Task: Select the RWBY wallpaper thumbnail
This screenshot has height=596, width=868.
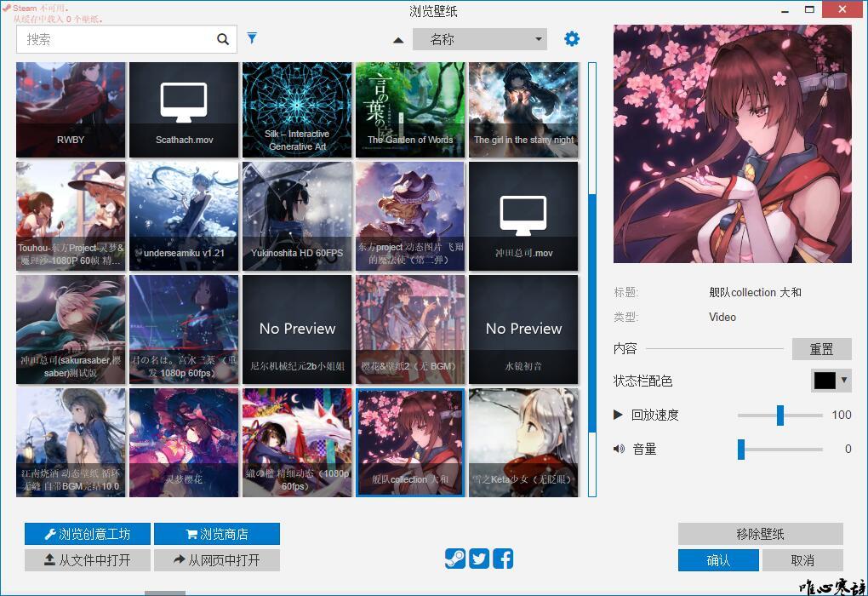Action: (x=71, y=110)
